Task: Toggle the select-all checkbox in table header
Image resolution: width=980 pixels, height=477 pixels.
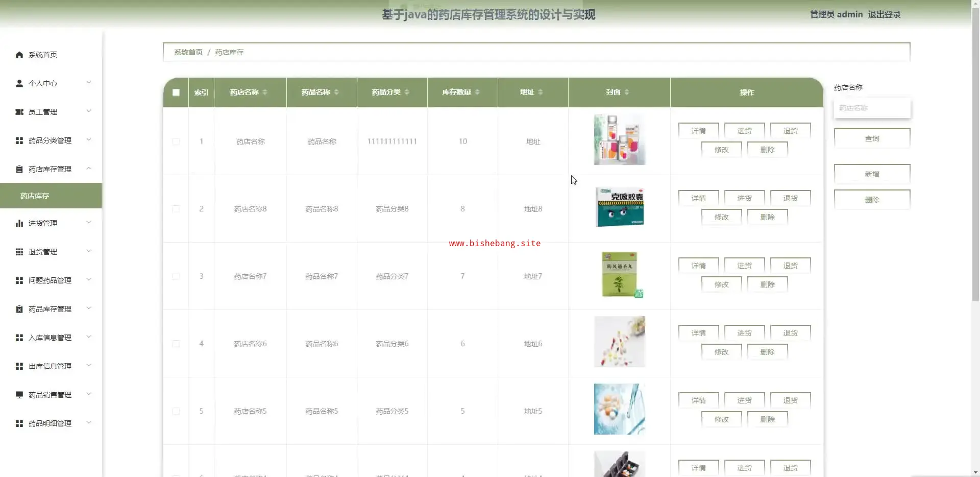Action: click(176, 92)
